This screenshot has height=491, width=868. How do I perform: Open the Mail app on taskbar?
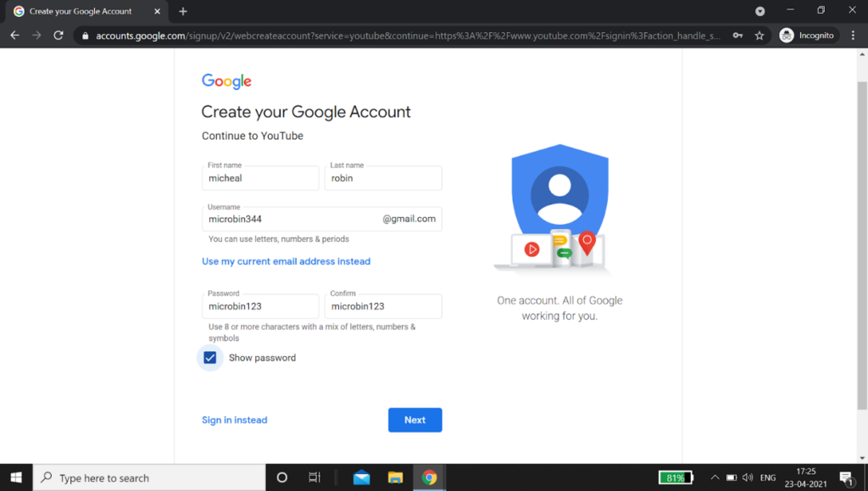pyautogui.click(x=361, y=477)
